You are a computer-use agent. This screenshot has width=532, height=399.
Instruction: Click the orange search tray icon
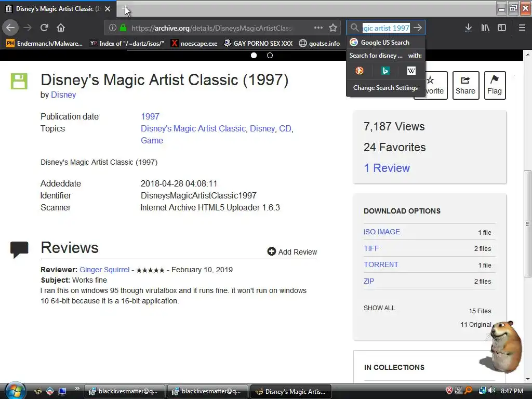(x=468, y=391)
